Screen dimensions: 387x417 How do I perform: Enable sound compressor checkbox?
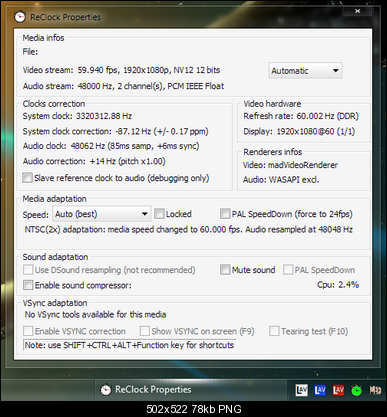(x=28, y=285)
